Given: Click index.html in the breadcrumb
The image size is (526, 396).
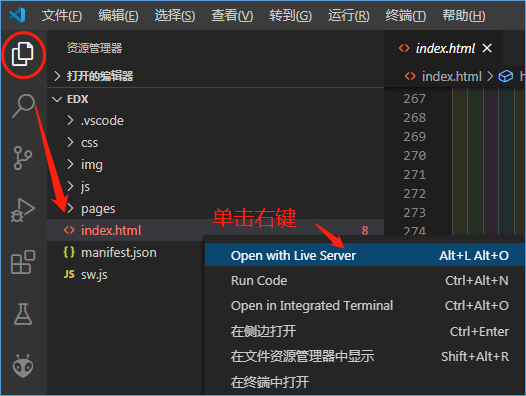Looking at the screenshot, I should pyautogui.click(x=452, y=77).
